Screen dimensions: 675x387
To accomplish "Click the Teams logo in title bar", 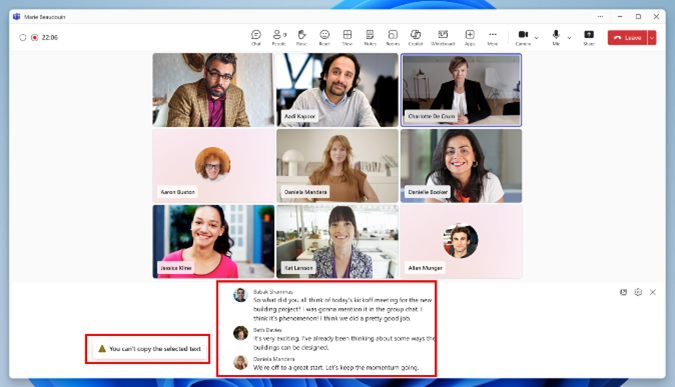I will point(16,16).
